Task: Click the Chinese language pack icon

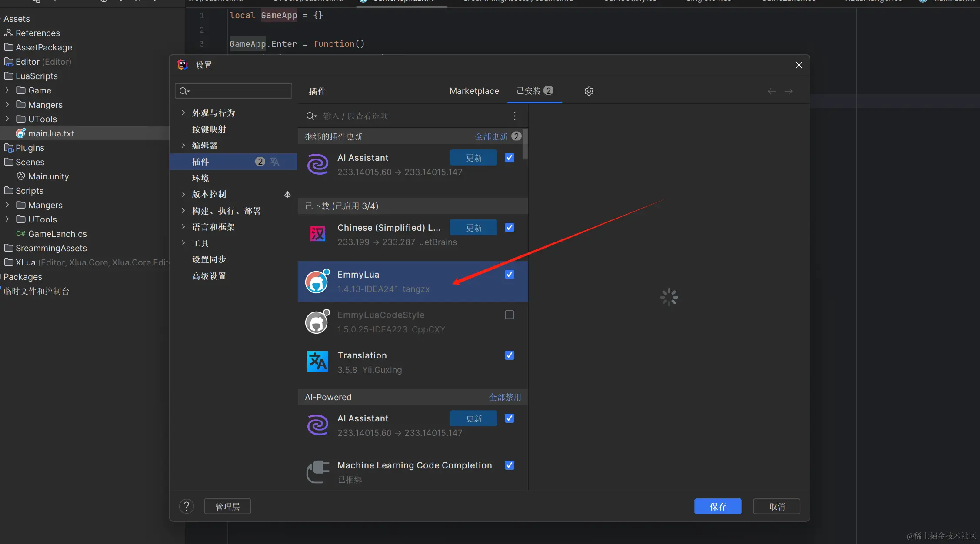Action: (317, 234)
